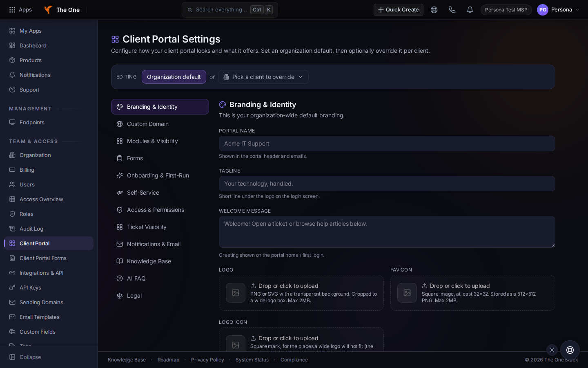Click the Persona Test MSP badge
The height and width of the screenshot is (368, 588).
[x=506, y=10]
